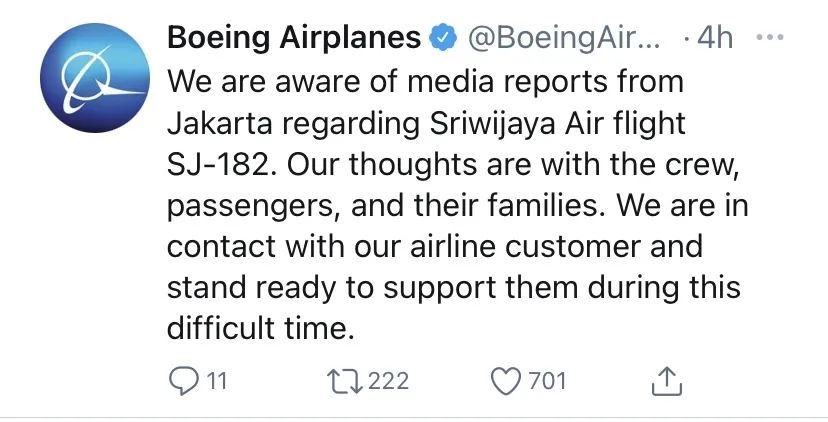Click the 701 likes count
The width and height of the screenshot is (828, 422).
coord(547,381)
